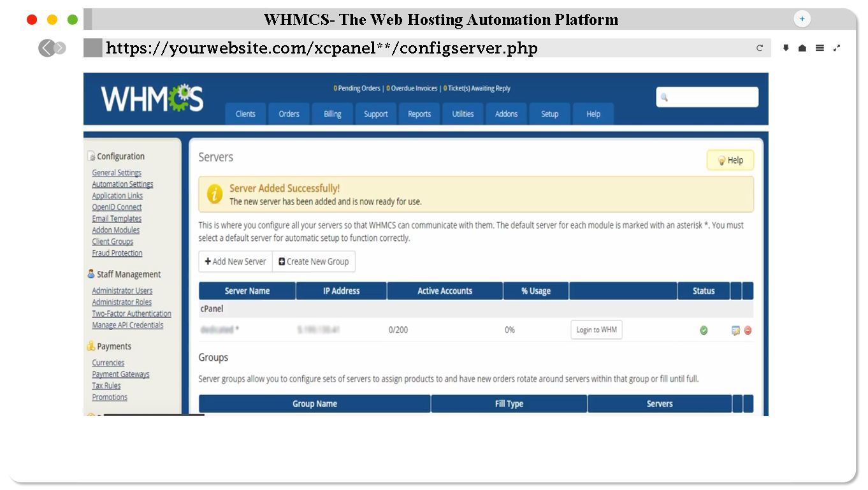Open the Billing menu tab
The image size is (868, 490).
pos(332,114)
